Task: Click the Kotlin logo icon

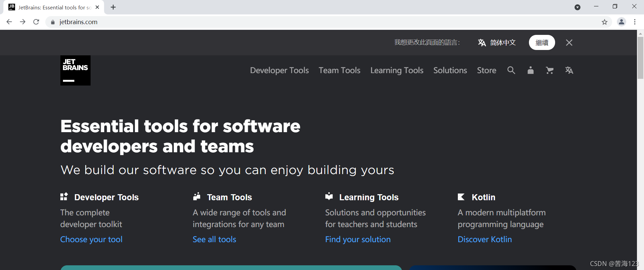Action: tap(461, 197)
